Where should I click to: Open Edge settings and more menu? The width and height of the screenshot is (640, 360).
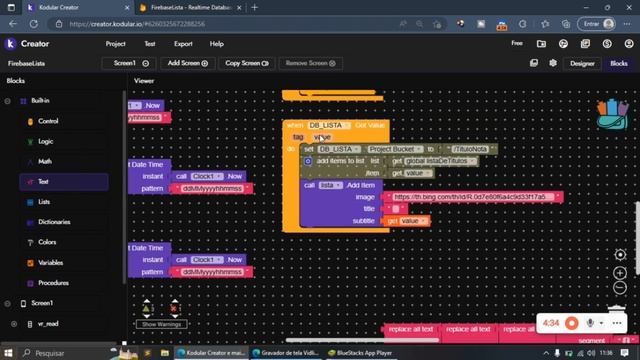[627, 24]
